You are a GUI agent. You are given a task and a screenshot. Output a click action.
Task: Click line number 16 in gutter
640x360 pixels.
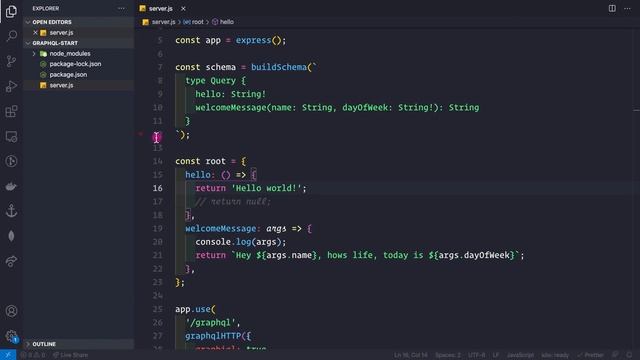point(158,188)
